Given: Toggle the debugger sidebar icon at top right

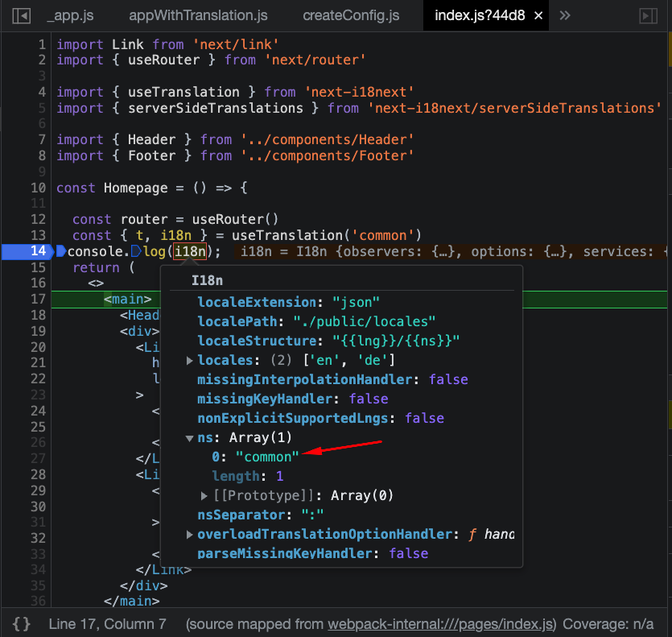Looking at the screenshot, I should coord(648,16).
